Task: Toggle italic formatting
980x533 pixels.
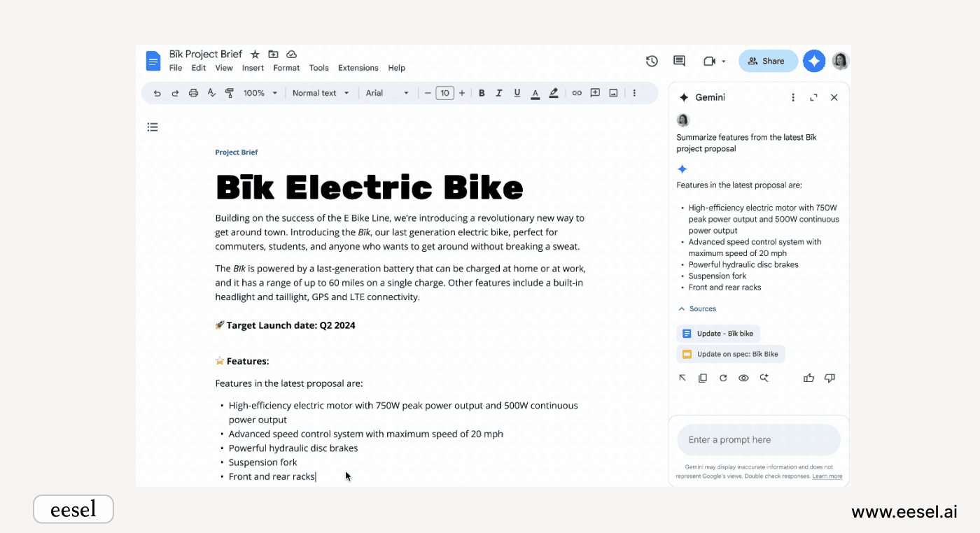Action: (x=499, y=93)
